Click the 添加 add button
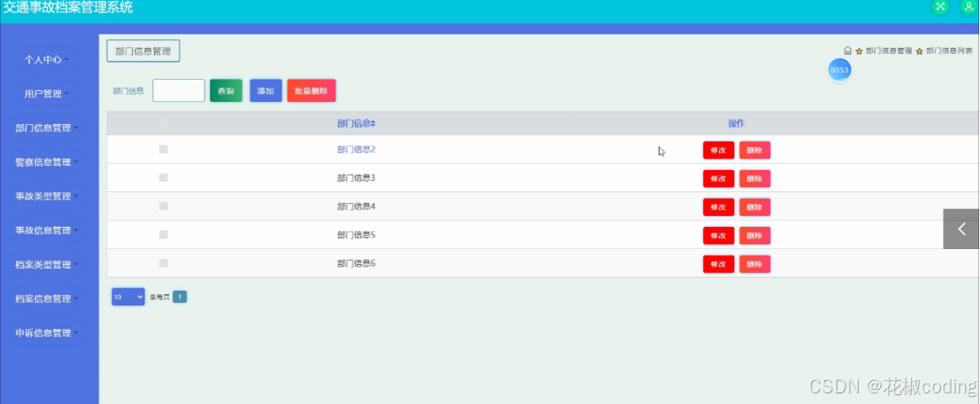 pos(266,90)
